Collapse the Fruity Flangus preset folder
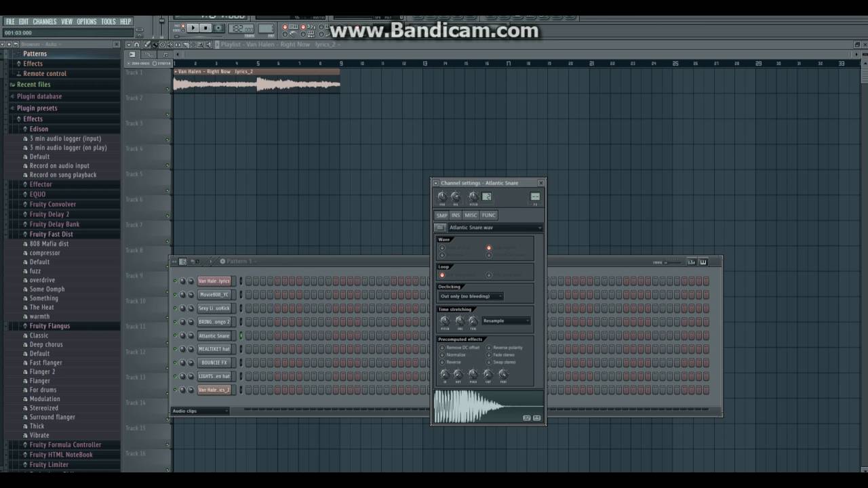 pyautogui.click(x=50, y=326)
